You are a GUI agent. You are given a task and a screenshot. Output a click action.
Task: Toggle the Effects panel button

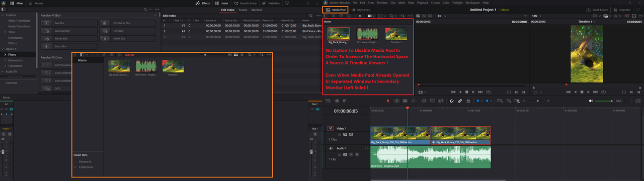tap(203, 3)
